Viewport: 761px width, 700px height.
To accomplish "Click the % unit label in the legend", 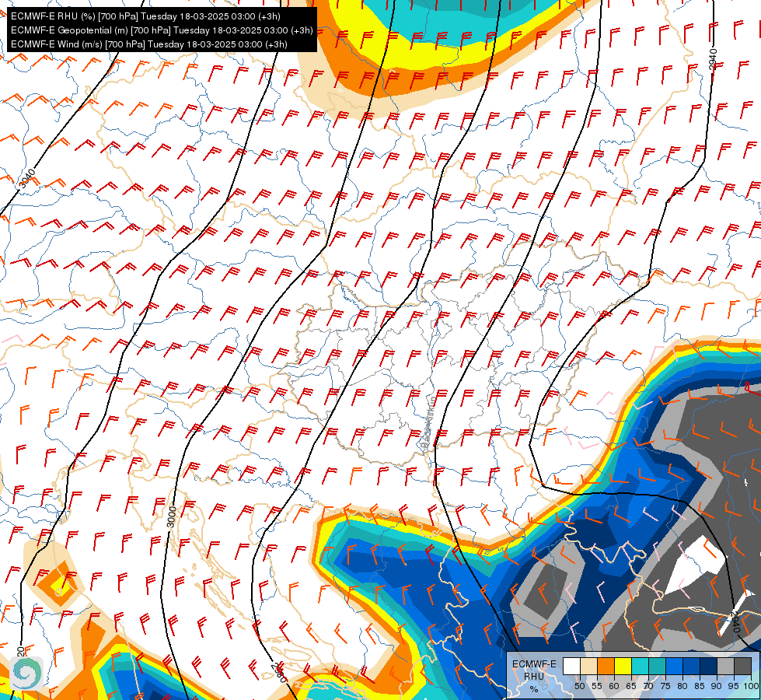I will 534,689.
